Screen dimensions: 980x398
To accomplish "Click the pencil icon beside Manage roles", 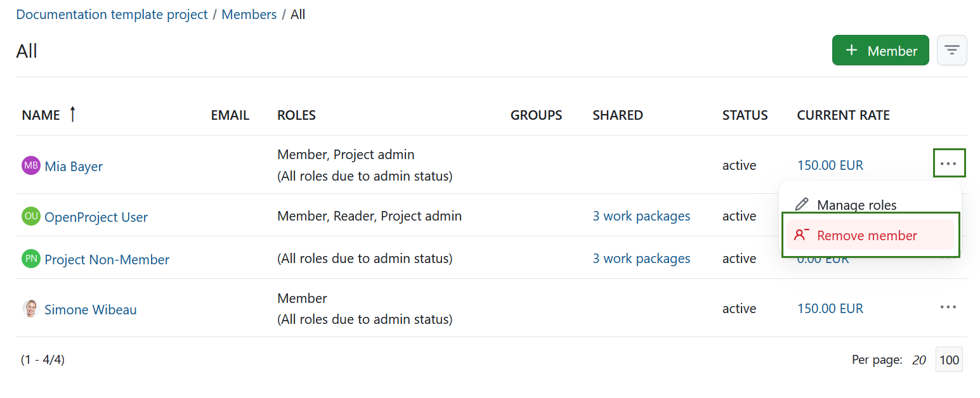I will coord(802,204).
